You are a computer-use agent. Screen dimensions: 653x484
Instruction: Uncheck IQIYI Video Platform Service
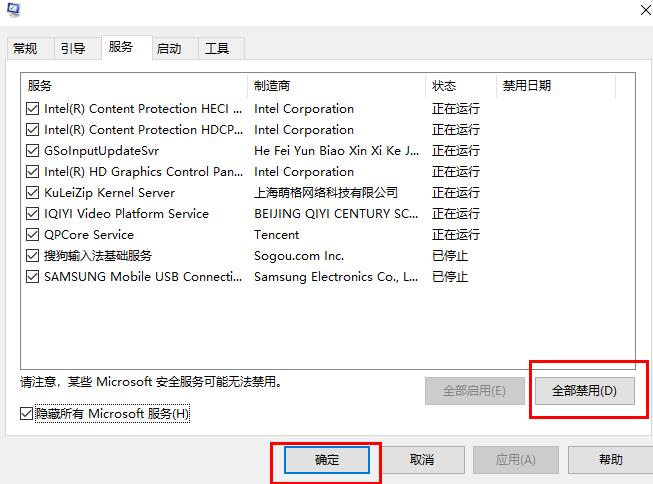pyautogui.click(x=33, y=214)
